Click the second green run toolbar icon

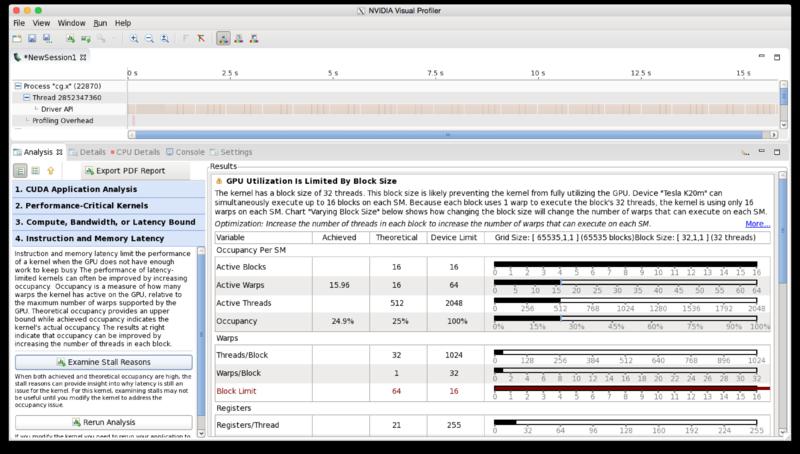[86, 39]
